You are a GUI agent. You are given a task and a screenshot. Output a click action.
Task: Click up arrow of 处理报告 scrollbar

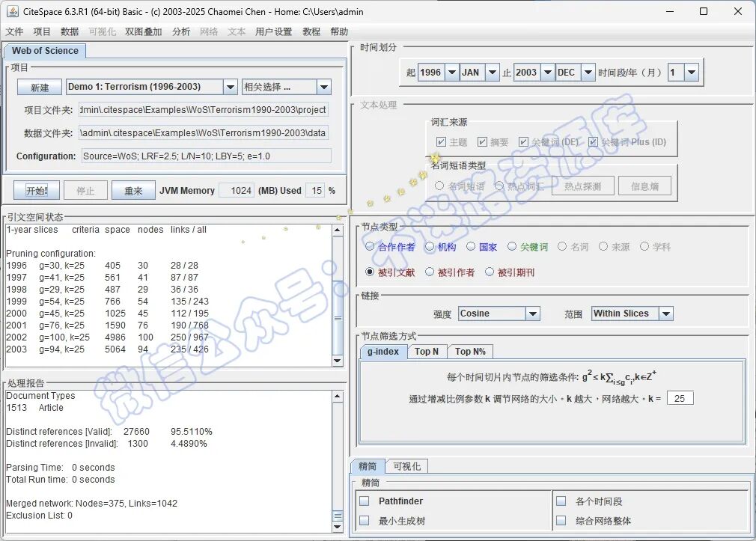tap(338, 397)
